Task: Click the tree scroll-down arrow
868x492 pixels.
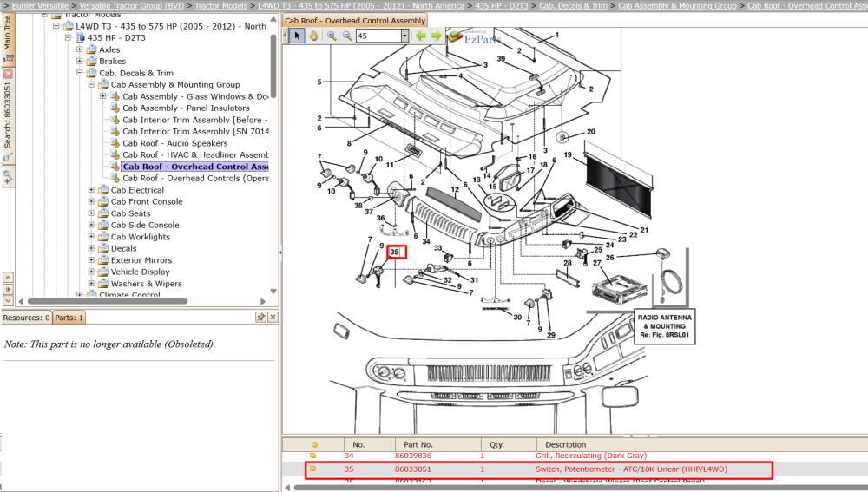Action: click(273, 291)
